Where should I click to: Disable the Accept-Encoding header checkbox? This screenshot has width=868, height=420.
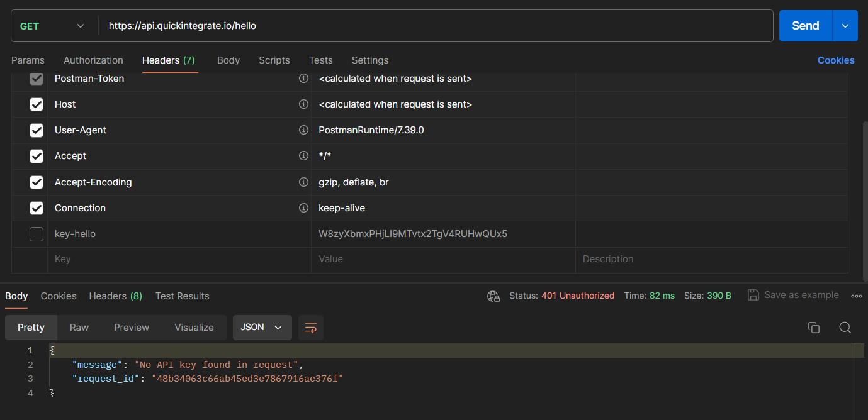37,182
